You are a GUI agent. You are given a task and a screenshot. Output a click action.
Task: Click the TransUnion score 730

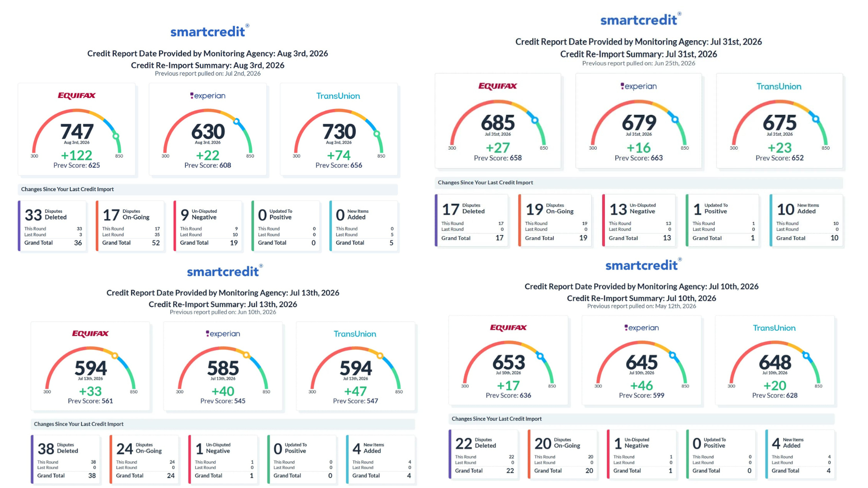[339, 131]
